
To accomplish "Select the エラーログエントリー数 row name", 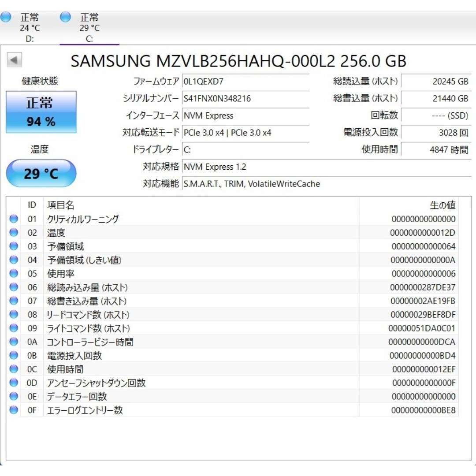I will [x=85, y=410].
